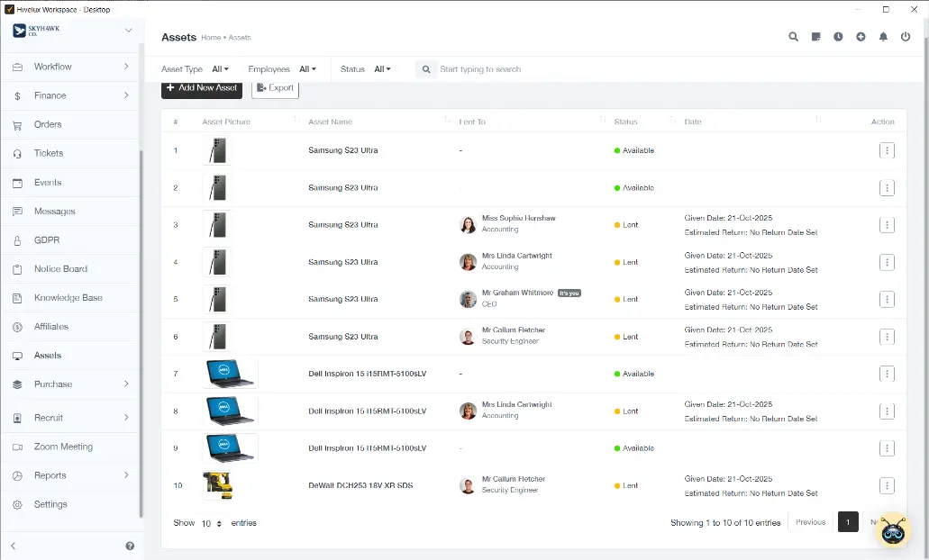Click the Hivelux app icon in title bar
Image resolution: width=929 pixels, height=560 pixels.
tap(9, 9)
